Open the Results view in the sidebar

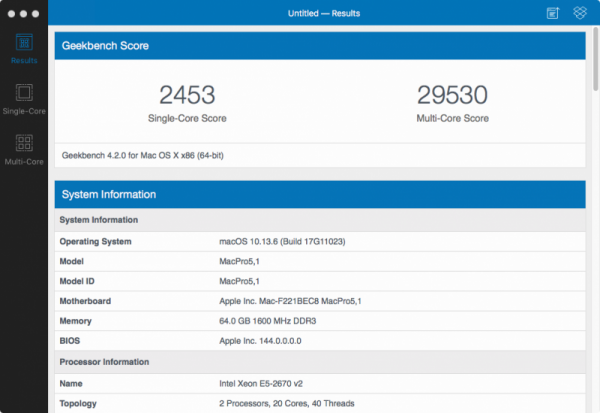tap(25, 48)
